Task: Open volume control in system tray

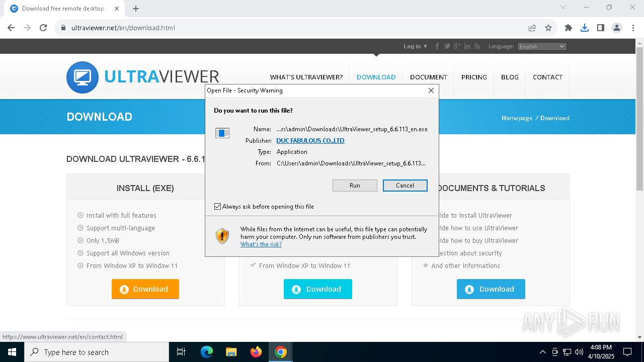Action: 579,352
